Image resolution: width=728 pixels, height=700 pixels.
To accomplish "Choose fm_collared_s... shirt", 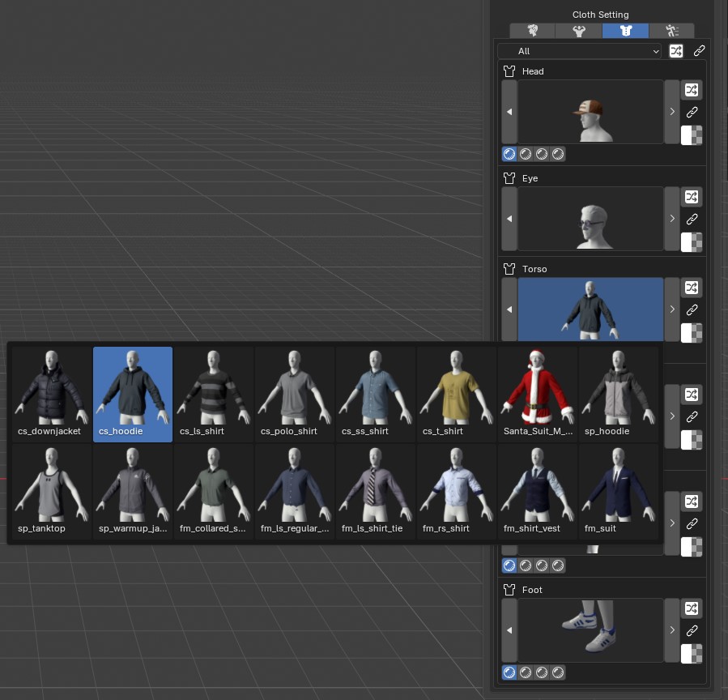I will [x=214, y=492].
